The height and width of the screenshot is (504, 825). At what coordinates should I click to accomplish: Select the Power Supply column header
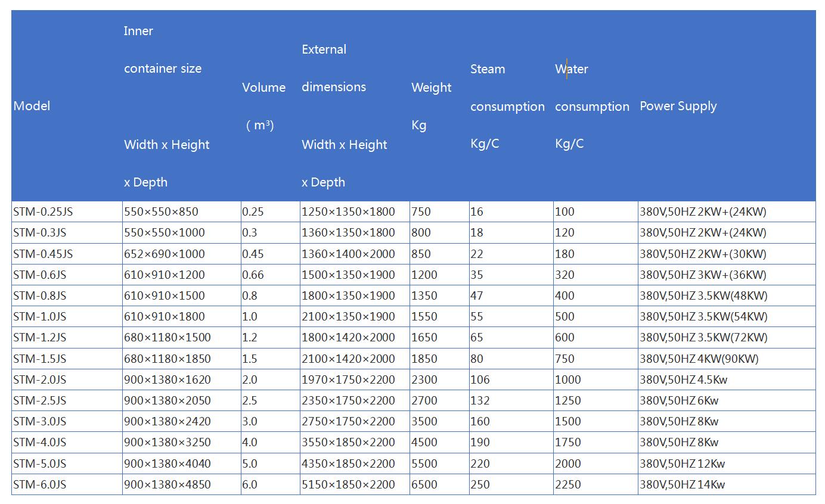tap(678, 106)
